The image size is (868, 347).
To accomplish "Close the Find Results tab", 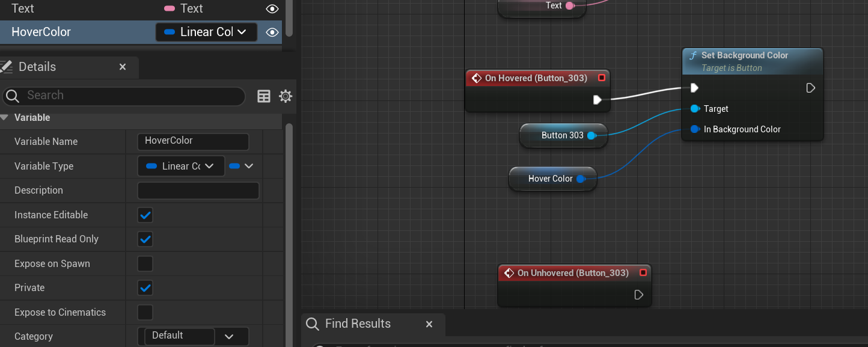I will tap(429, 324).
